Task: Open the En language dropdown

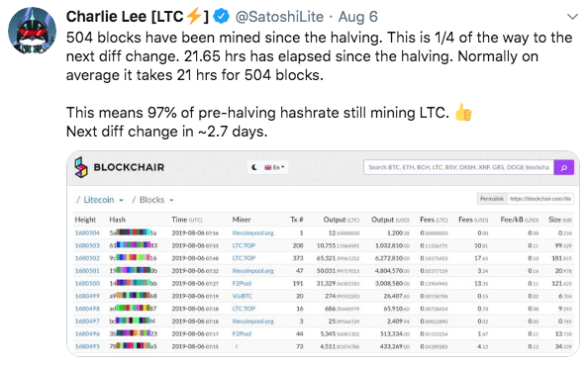Action: [274, 167]
